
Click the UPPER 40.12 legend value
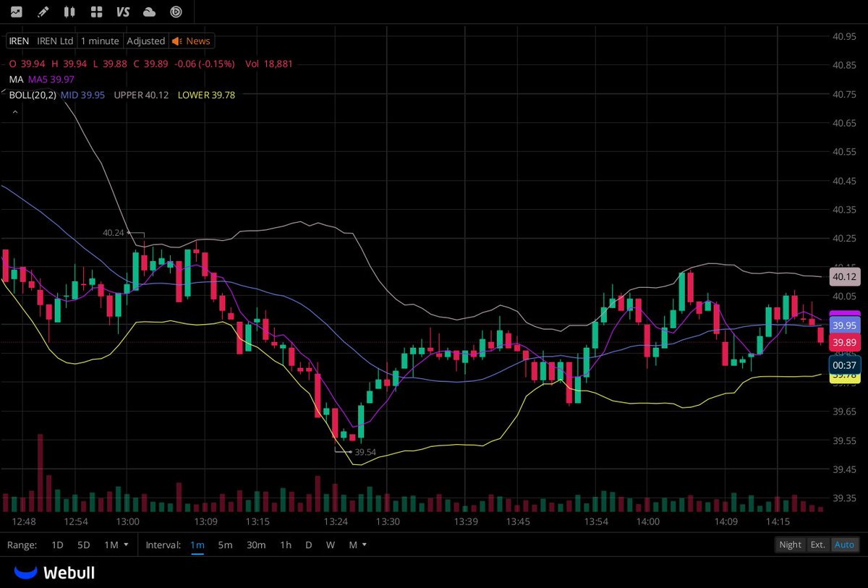click(x=141, y=95)
